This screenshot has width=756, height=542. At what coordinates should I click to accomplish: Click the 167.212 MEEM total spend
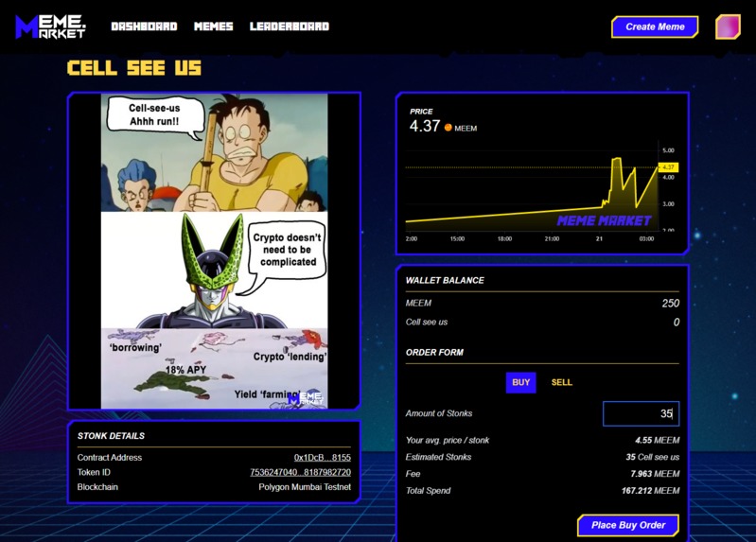(650, 491)
